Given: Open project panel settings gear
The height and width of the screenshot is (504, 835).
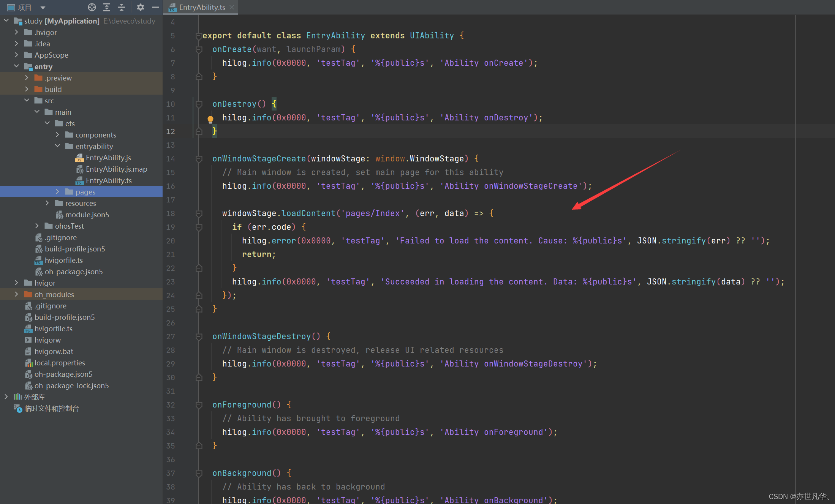Looking at the screenshot, I should pyautogui.click(x=140, y=7).
